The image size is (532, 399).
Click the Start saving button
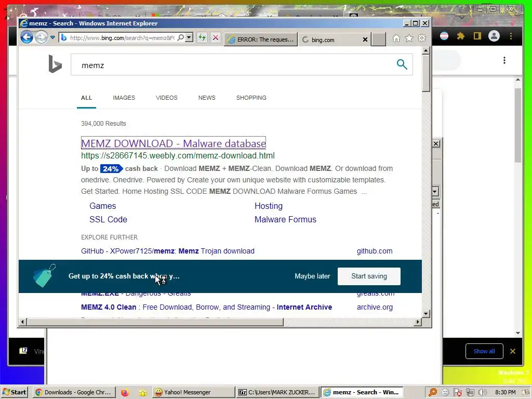tap(369, 276)
